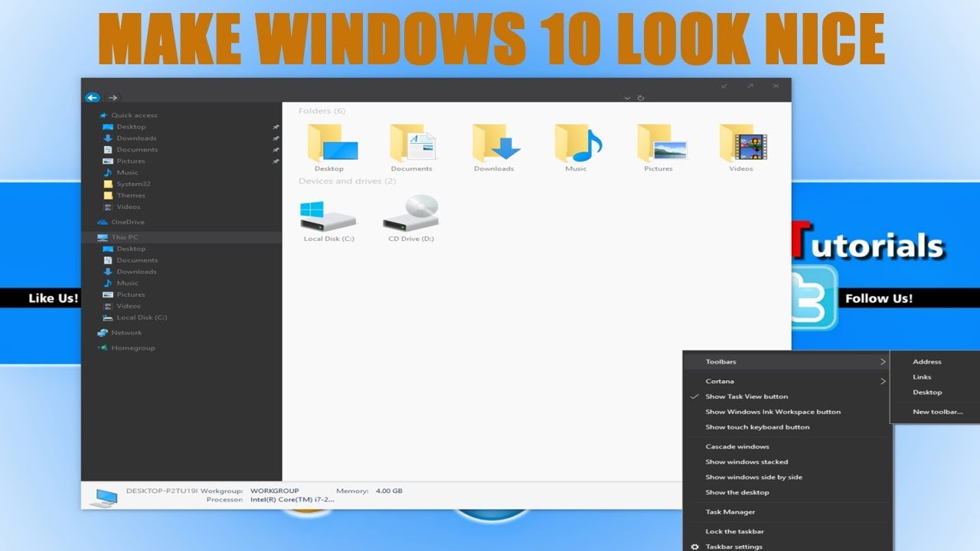Click the Intel(R) Core(TM) processor text

click(x=292, y=500)
